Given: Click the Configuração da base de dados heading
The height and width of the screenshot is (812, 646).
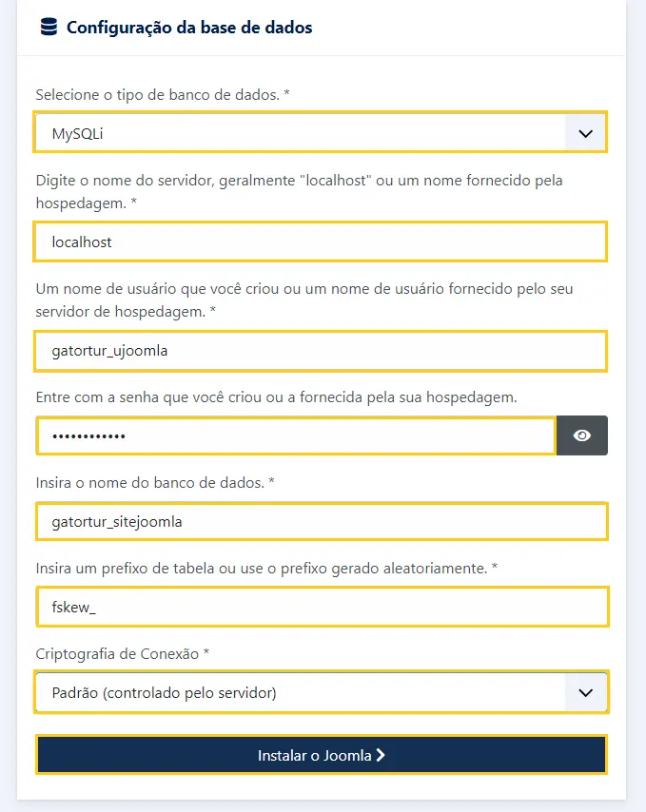Looking at the screenshot, I should [189, 28].
